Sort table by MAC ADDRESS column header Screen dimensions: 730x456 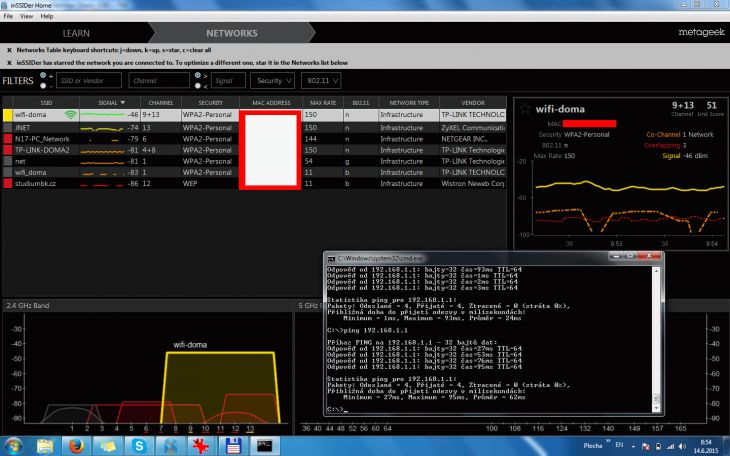(271, 102)
